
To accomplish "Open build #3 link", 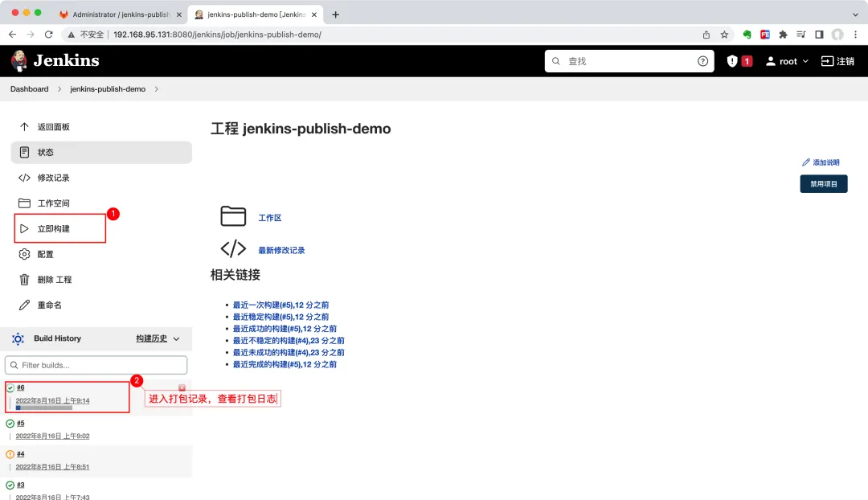I will click(20, 485).
